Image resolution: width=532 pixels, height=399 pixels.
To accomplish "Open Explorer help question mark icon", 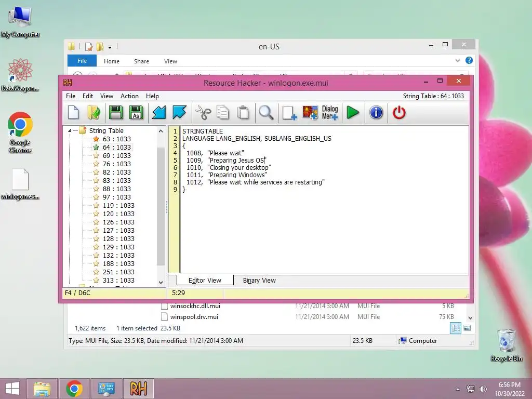I will point(469,60).
